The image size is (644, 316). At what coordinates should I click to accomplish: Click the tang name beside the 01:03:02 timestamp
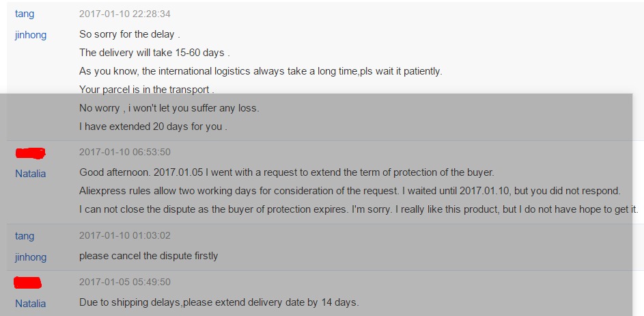(x=25, y=236)
